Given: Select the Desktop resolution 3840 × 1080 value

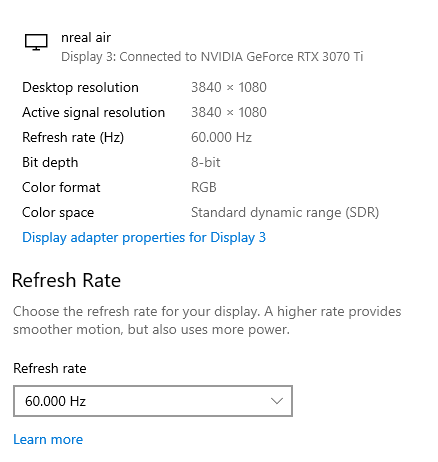Looking at the screenshot, I should click(229, 88).
